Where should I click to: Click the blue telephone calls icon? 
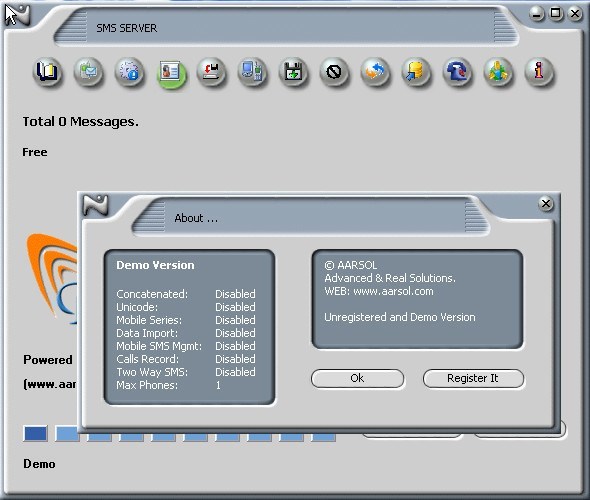click(x=457, y=72)
